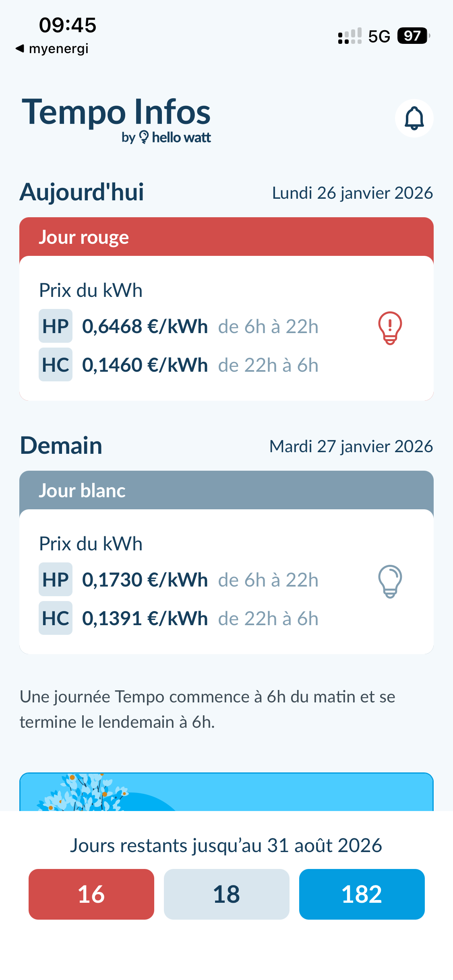This screenshot has height=980, width=453.
Task: Tap the Jour blanc header
Action: tap(226, 490)
